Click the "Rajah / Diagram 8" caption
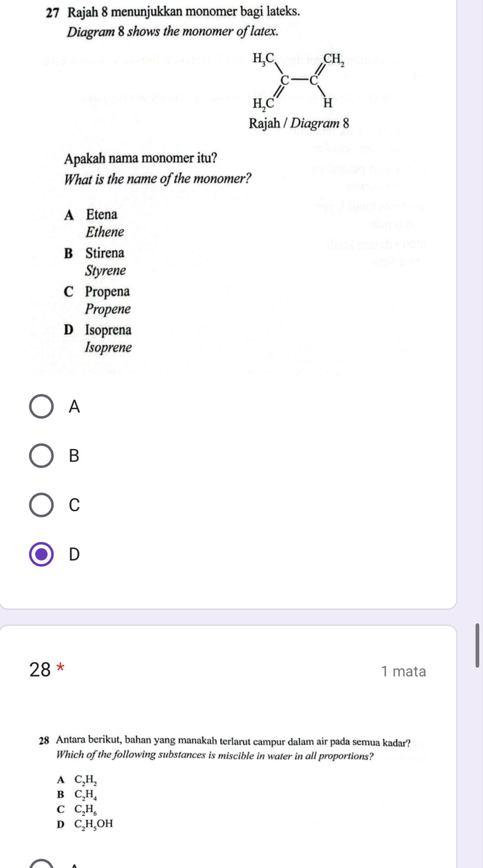 [299, 123]
